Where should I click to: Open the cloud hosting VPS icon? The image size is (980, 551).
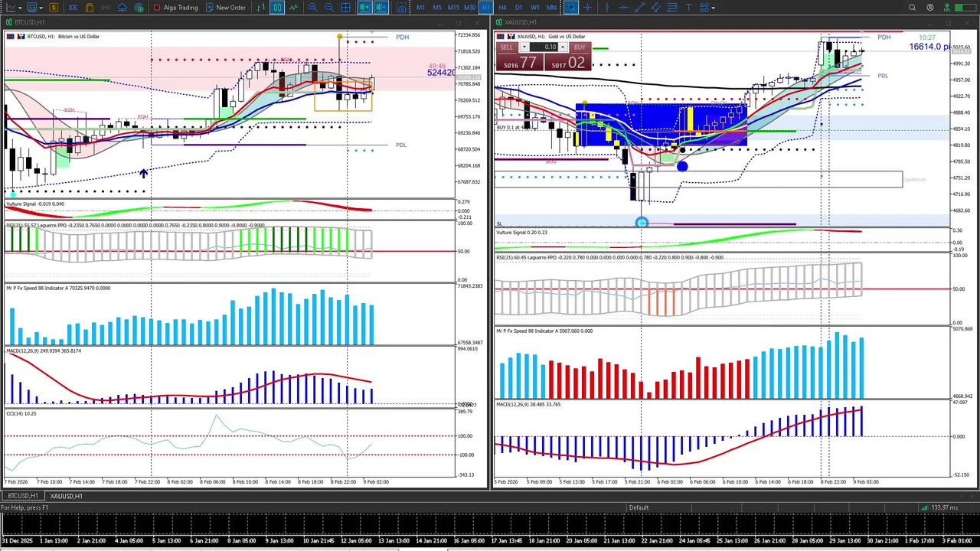tap(122, 8)
